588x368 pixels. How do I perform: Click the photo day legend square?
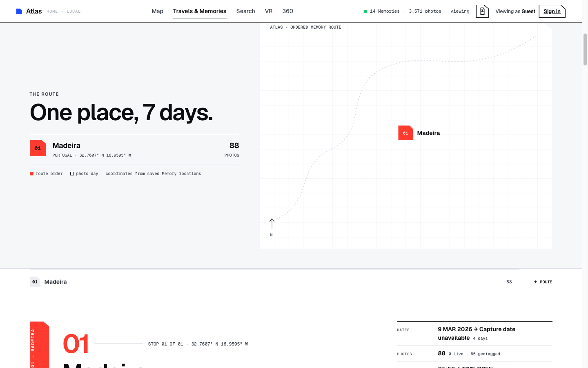pyautogui.click(x=72, y=174)
